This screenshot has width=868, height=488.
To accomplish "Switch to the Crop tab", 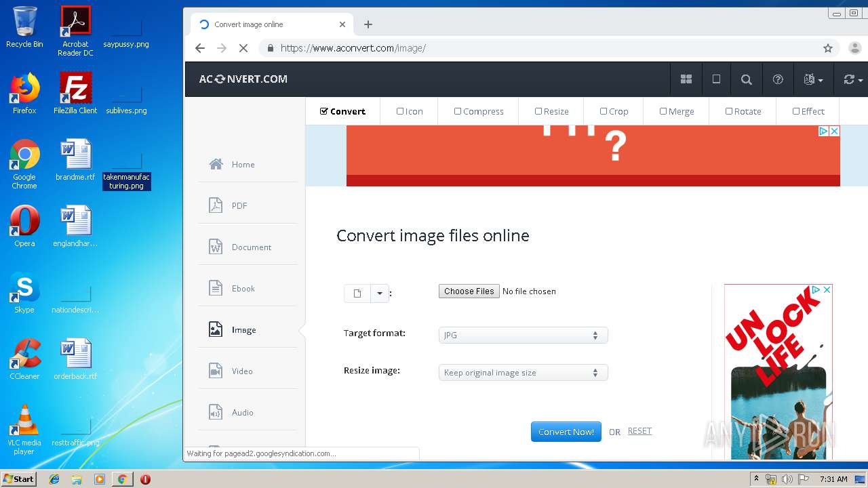I will [614, 111].
